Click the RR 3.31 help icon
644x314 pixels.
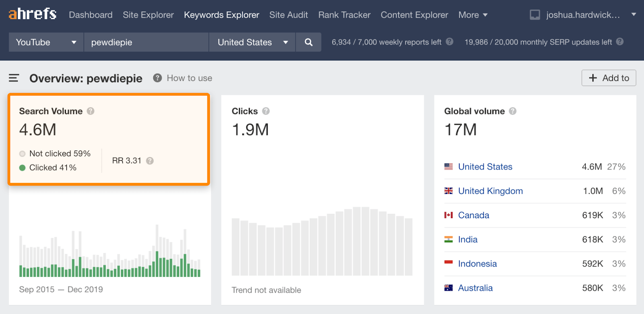[150, 161]
